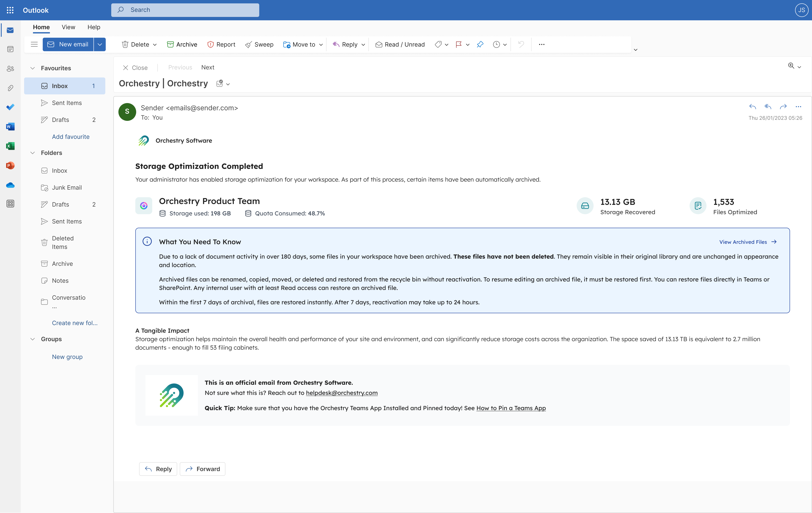Open more toolbar options ellipsis
812x513 pixels.
tap(542, 44)
